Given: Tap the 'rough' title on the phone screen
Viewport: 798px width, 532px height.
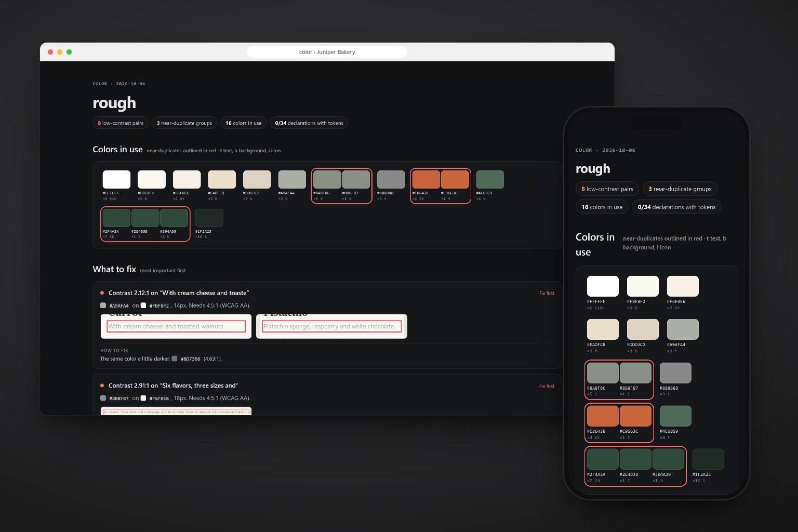Looking at the screenshot, I should tap(593, 169).
